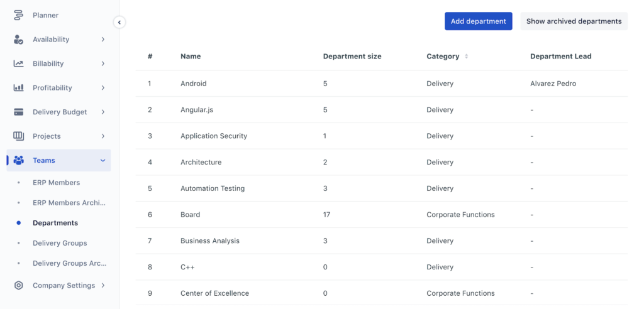Open ERP Members submenu item
Viewport: 644px width, 309px height.
coord(56,183)
